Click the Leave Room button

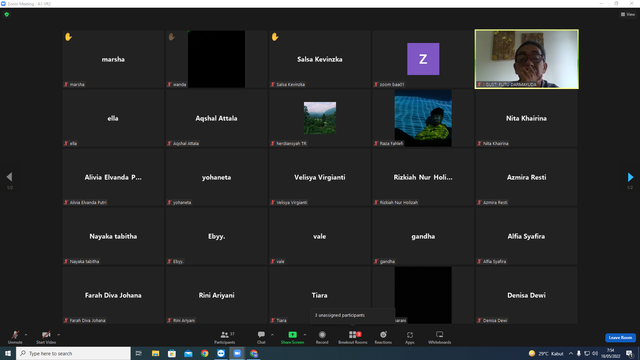(620, 338)
